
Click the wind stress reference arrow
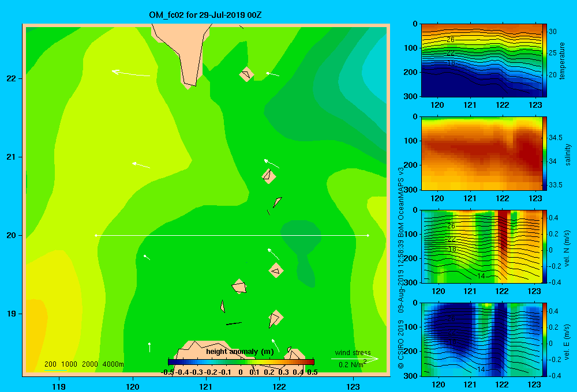coord(355,359)
